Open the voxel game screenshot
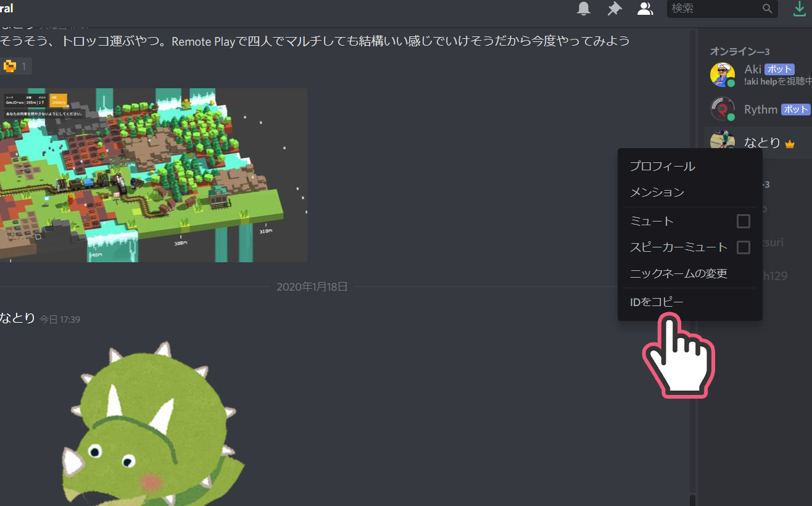Viewport: 812px width, 506px height. (x=154, y=175)
